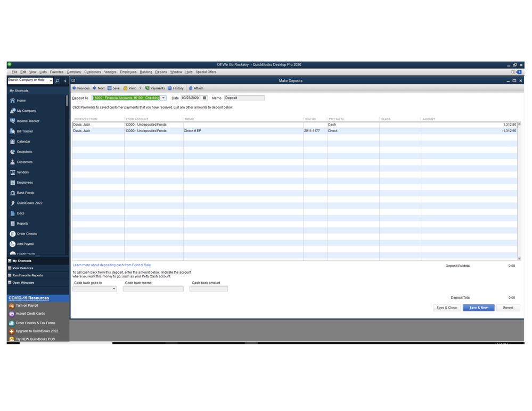Open the date calendar picker
532x411 pixels.
tap(204, 98)
